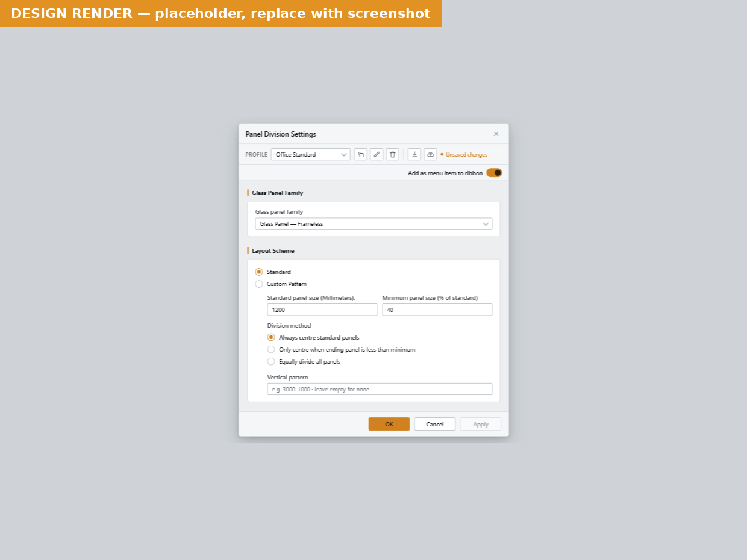Select the Standard layout scheme radio
The image size is (747, 560).
point(259,272)
